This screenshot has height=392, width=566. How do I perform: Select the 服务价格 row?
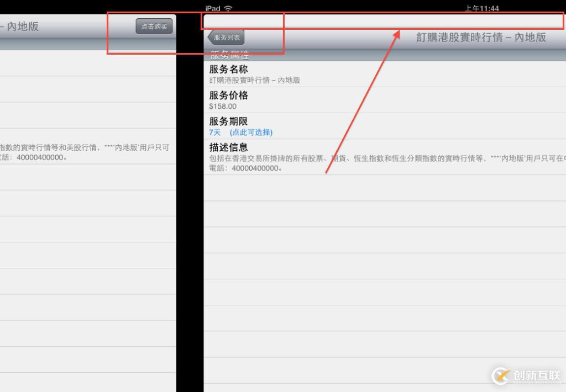click(385, 100)
